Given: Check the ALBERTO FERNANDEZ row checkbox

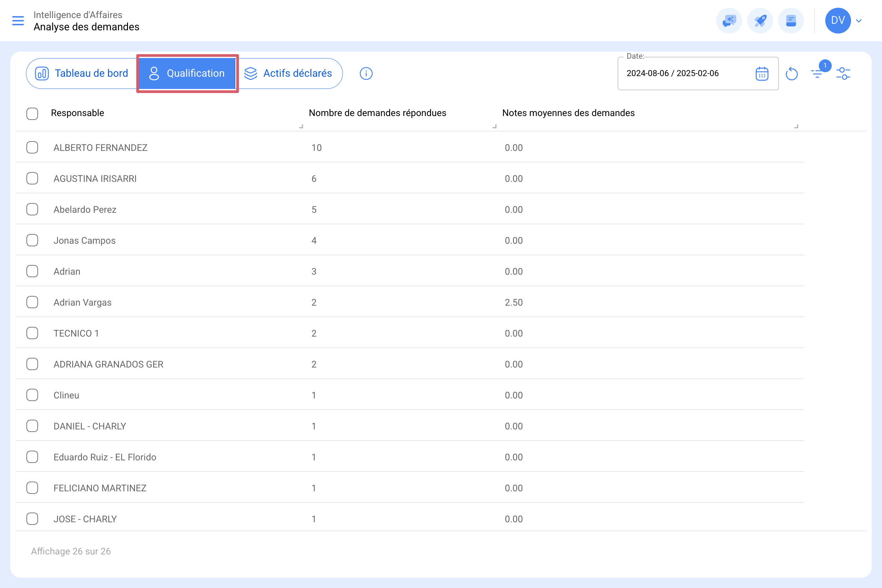Looking at the screenshot, I should [x=32, y=147].
